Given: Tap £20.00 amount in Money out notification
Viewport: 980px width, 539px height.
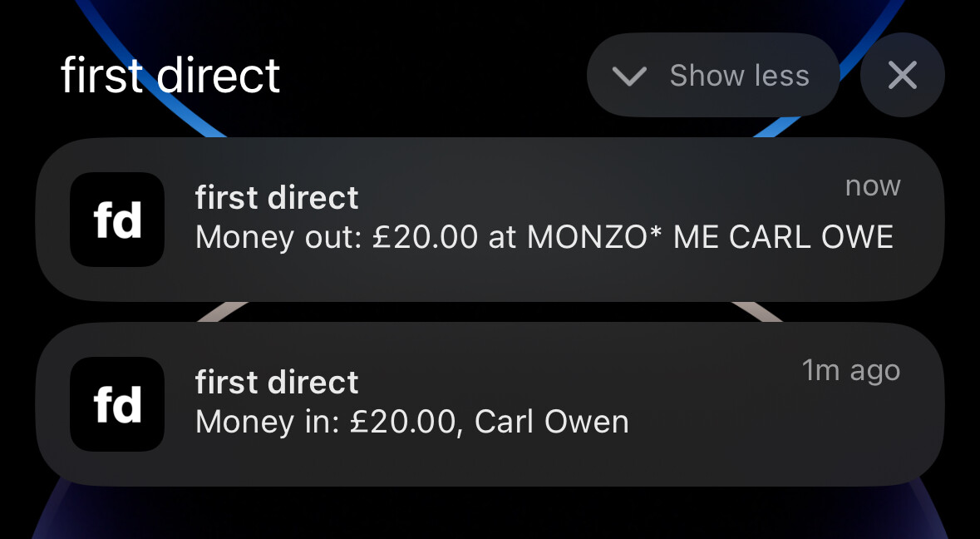Looking at the screenshot, I should point(425,238).
